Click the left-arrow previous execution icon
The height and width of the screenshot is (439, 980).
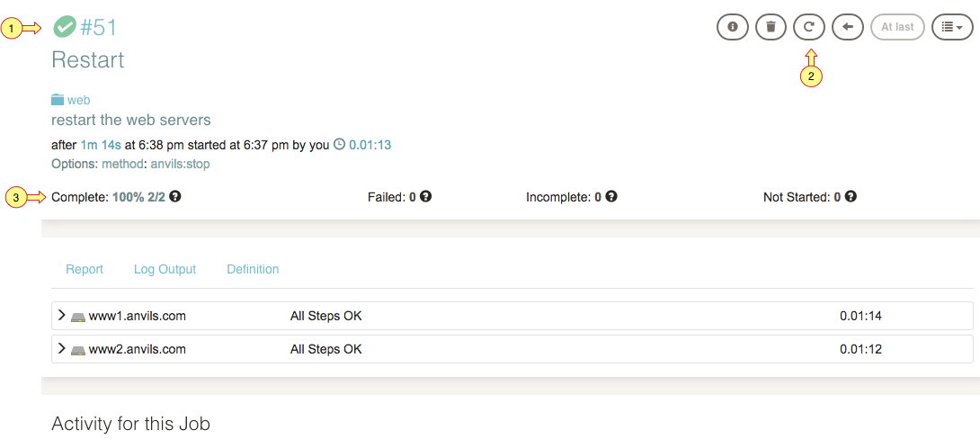click(x=848, y=27)
